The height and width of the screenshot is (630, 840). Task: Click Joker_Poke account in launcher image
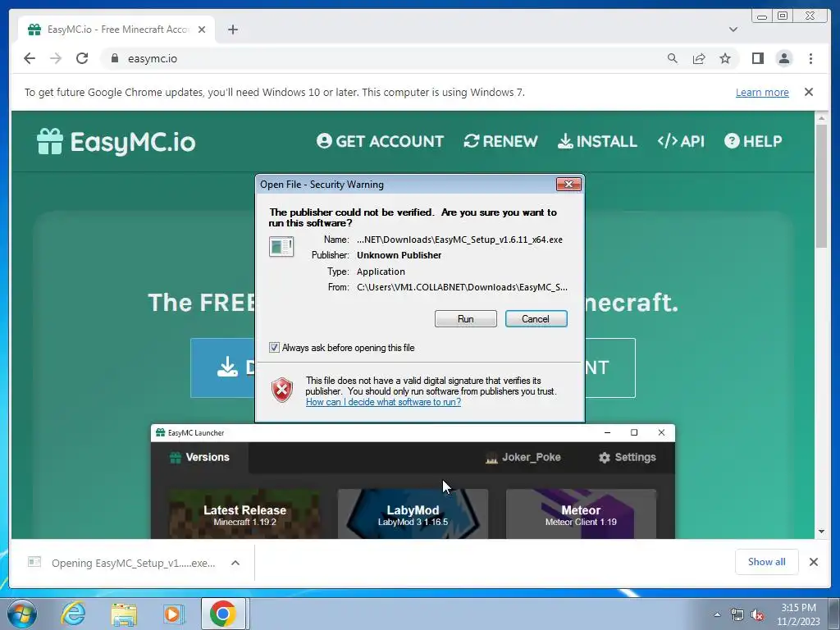coord(523,458)
